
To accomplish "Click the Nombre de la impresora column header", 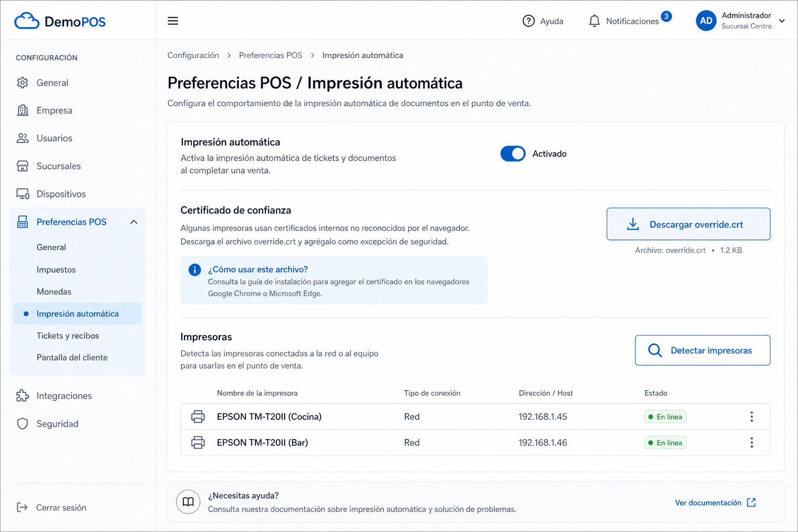I will 257,393.
